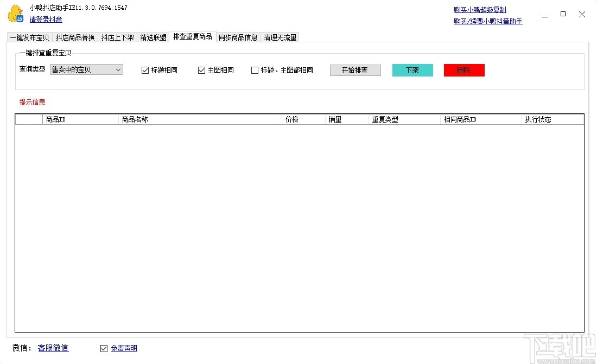The image size is (597, 364).
Task: Switch to the 同步商品信息 tab
Action: 238,37
